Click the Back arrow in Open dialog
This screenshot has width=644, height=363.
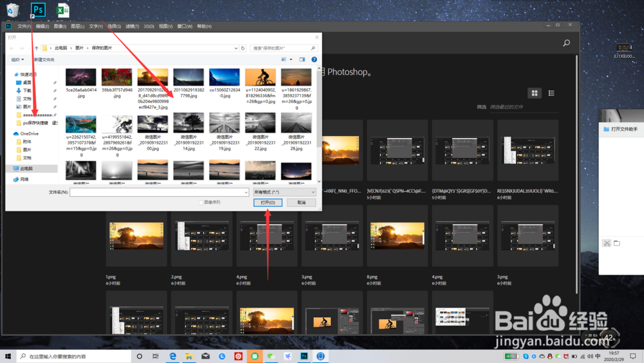click(12, 48)
